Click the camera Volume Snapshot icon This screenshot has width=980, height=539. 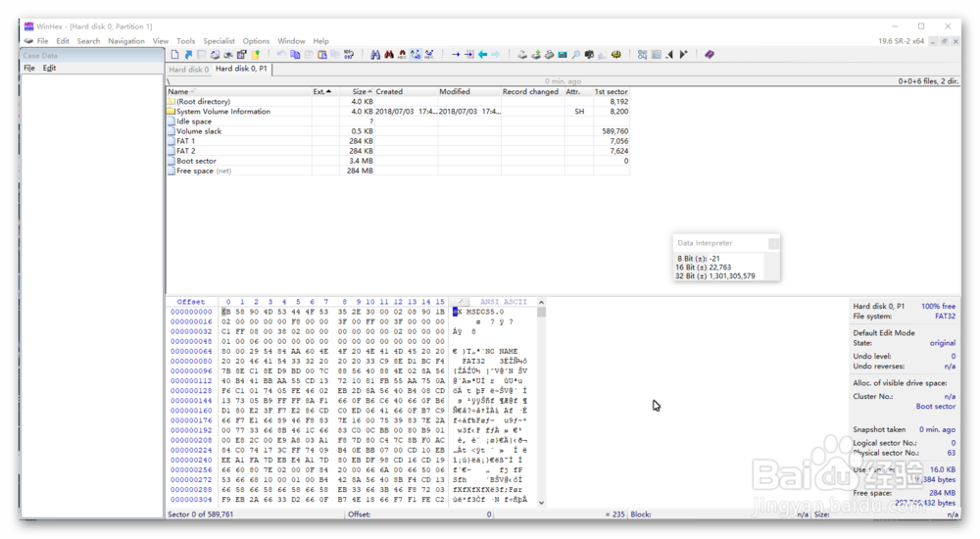(589, 55)
